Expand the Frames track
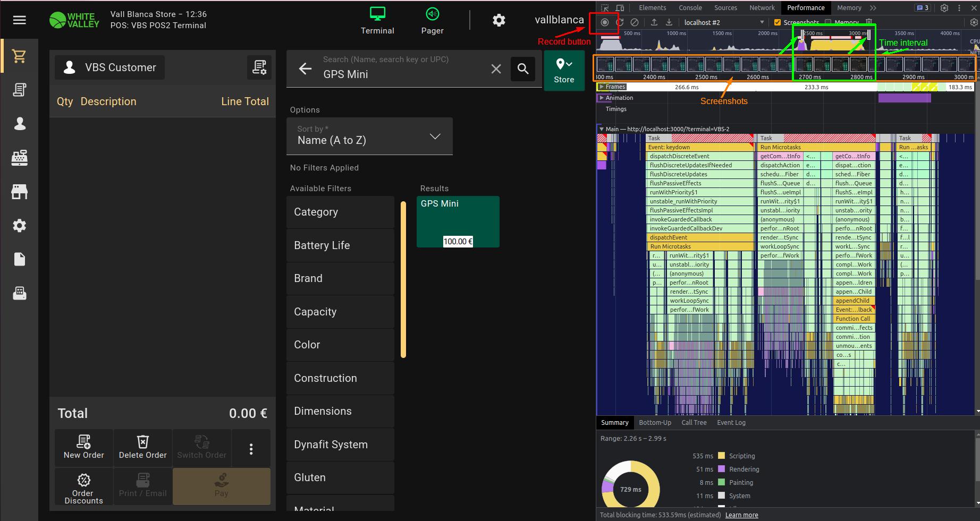The height and width of the screenshot is (521, 980). click(602, 87)
